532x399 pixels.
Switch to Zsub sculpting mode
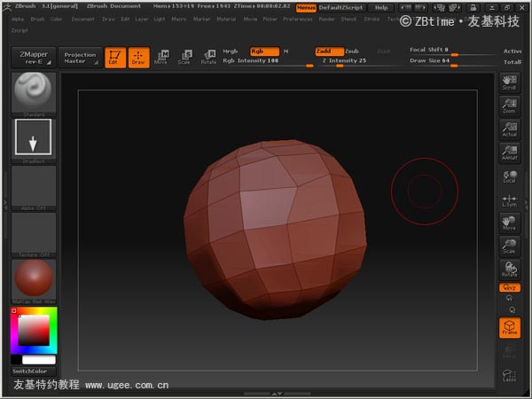pyautogui.click(x=352, y=51)
